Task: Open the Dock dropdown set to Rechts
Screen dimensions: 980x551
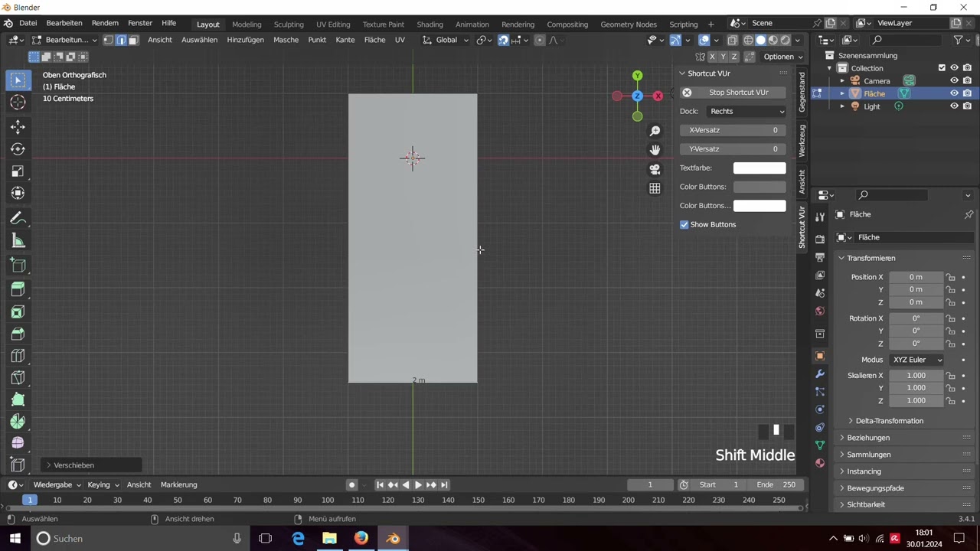Action: tap(746, 111)
